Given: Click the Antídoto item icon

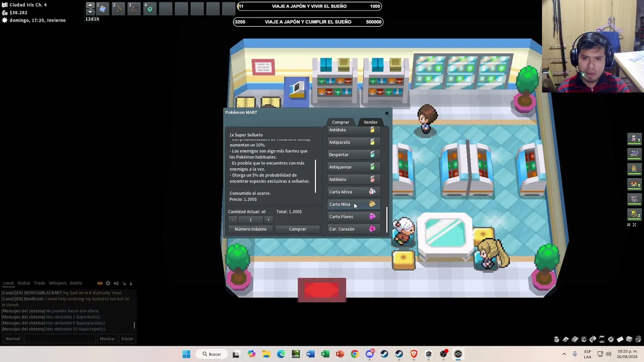Looking at the screenshot, I should pos(372,130).
